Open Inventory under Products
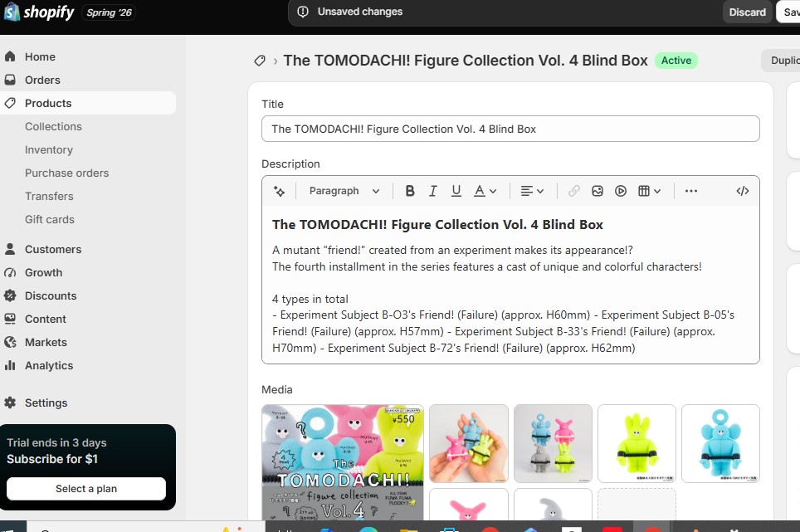The height and width of the screenshot is (532, 800). (x=49, y=150)
